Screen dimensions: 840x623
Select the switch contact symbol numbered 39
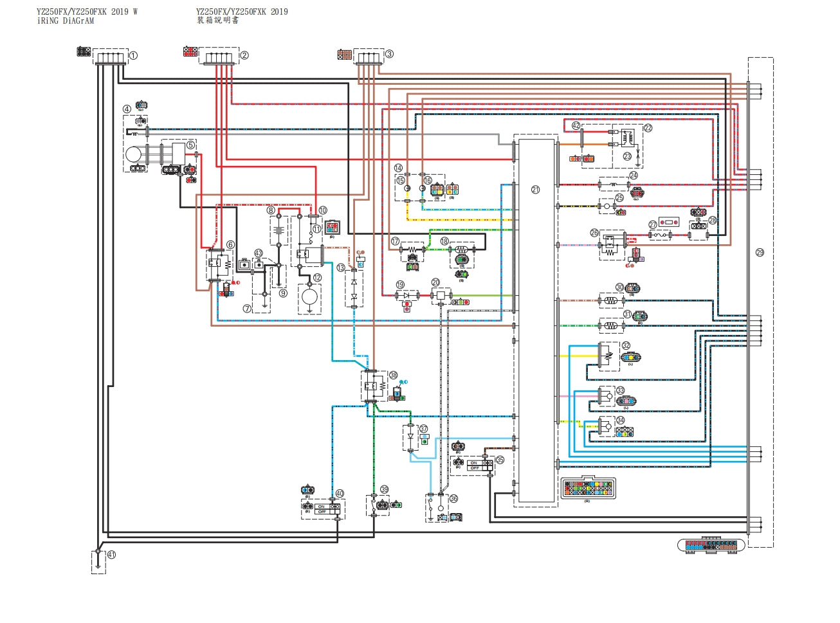[374, 505]
